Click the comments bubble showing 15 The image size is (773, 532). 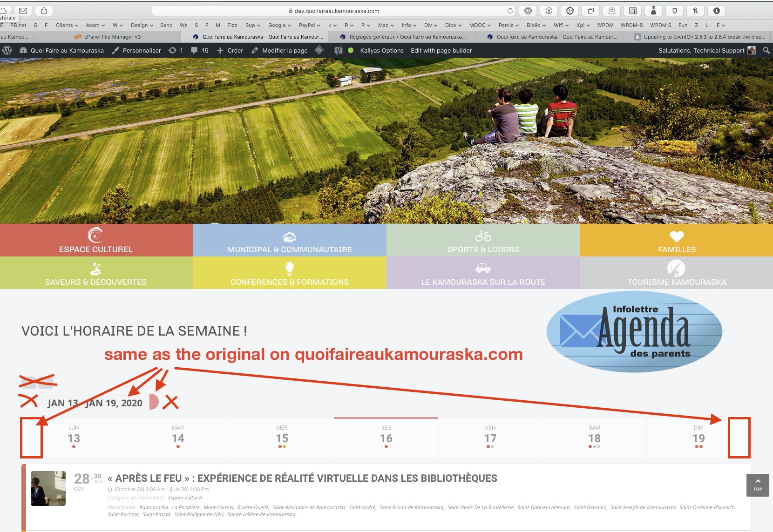tap(199, 50)
